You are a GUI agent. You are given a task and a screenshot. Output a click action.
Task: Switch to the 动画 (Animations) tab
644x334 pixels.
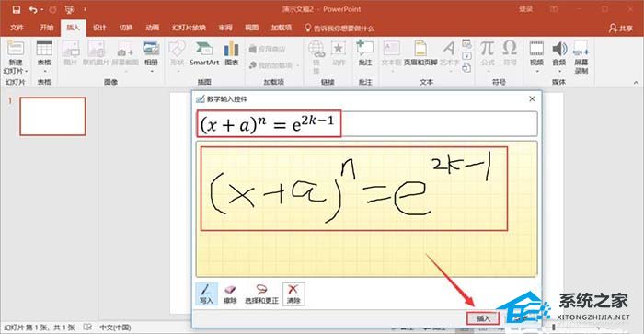pyautogui.click(x=153, y=28)
